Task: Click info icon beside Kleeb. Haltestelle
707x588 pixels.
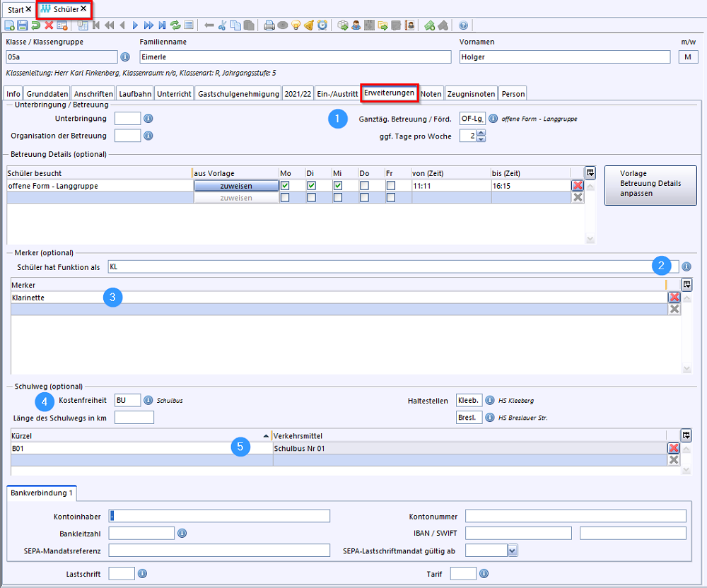Action: (490, 400)
